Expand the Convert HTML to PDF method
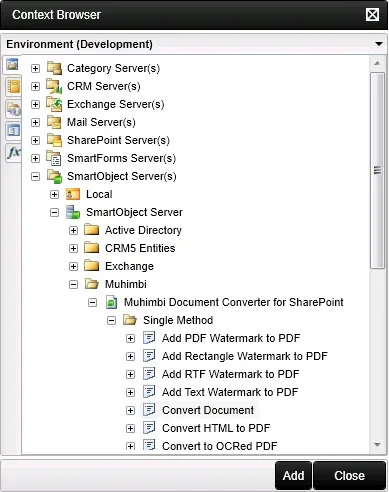The image size is (389, 492). coord(130,428)
